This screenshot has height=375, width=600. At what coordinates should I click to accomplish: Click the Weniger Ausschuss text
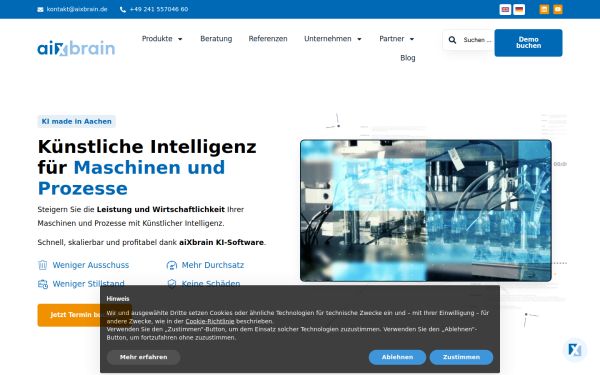pyautogui.click(x=91, y=265)
